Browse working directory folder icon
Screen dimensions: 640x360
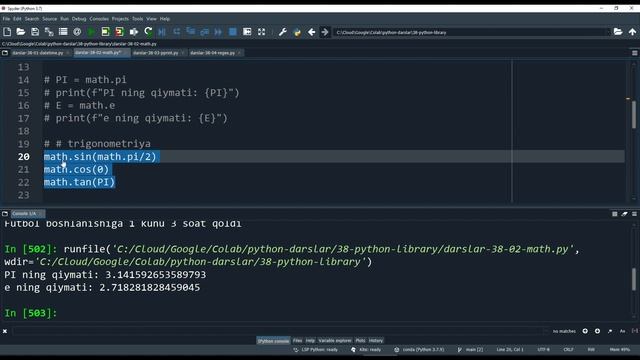[618, 32]
